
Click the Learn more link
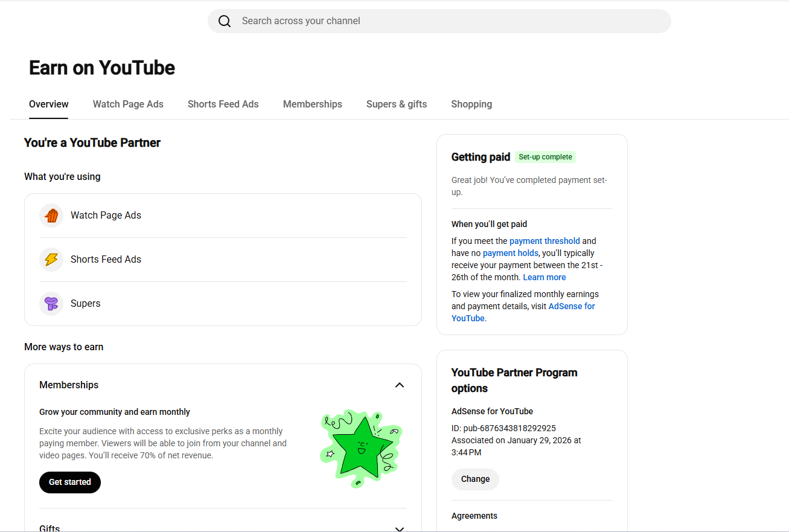tap(545, 277)
